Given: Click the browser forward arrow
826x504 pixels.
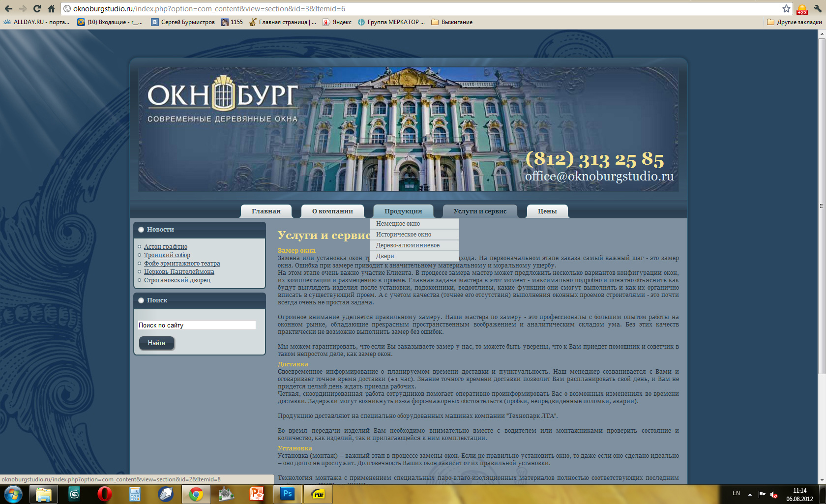Looking at the screenshot, I should point(23,8).
